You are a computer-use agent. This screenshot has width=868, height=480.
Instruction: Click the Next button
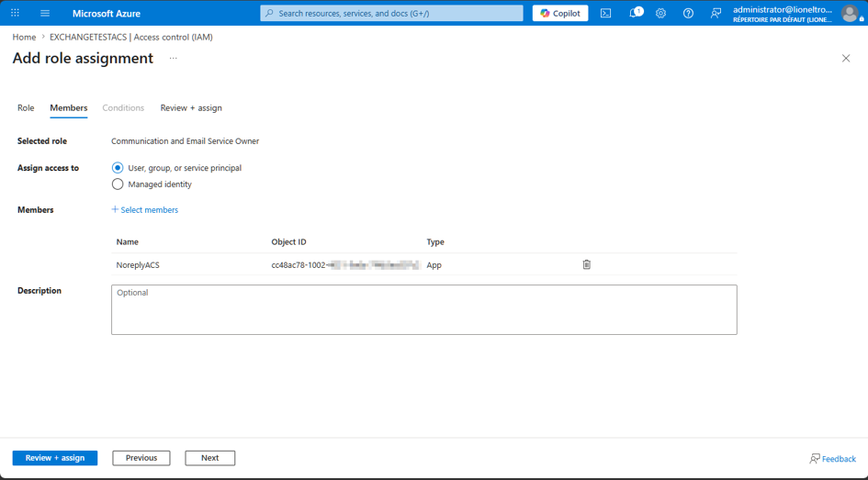[x=209, y=458]
